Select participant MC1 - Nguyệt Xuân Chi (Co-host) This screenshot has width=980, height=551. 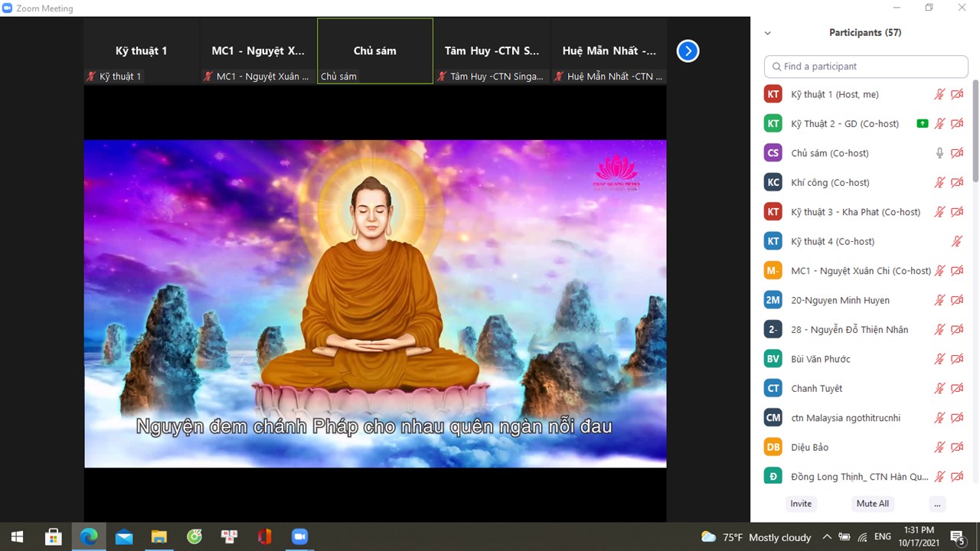[x=866, y=270]
